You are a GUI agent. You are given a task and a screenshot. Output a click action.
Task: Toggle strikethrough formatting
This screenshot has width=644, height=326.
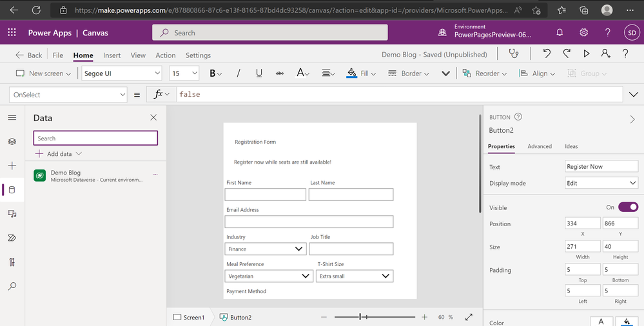click(280, 73)
